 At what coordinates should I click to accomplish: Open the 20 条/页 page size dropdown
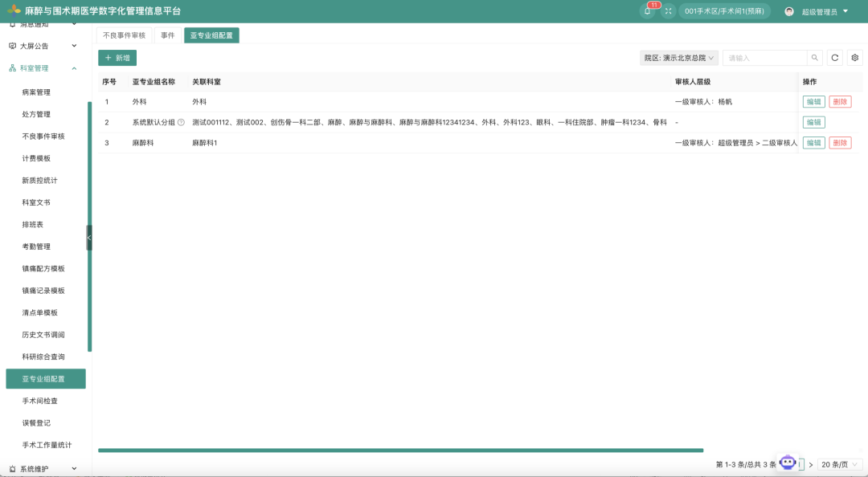[x=840, y=465]
